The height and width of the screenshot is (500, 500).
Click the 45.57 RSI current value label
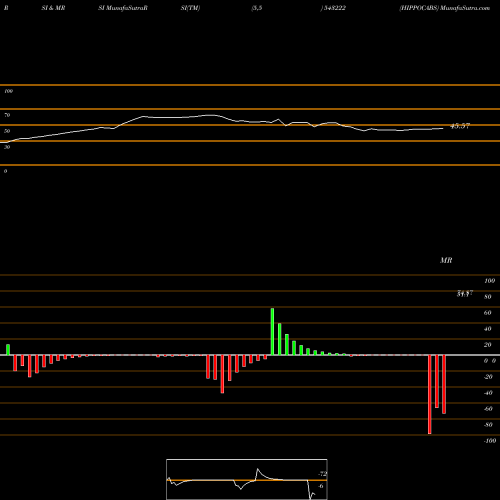460,126
